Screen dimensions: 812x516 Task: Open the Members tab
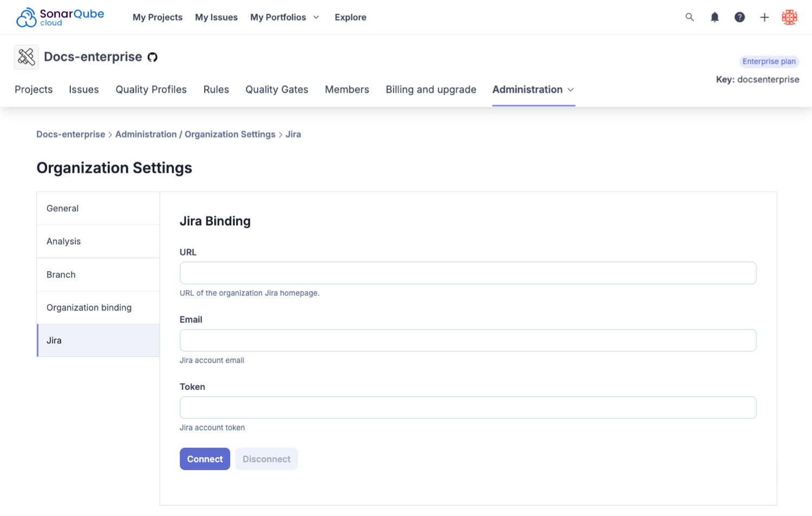click(347, 89)
